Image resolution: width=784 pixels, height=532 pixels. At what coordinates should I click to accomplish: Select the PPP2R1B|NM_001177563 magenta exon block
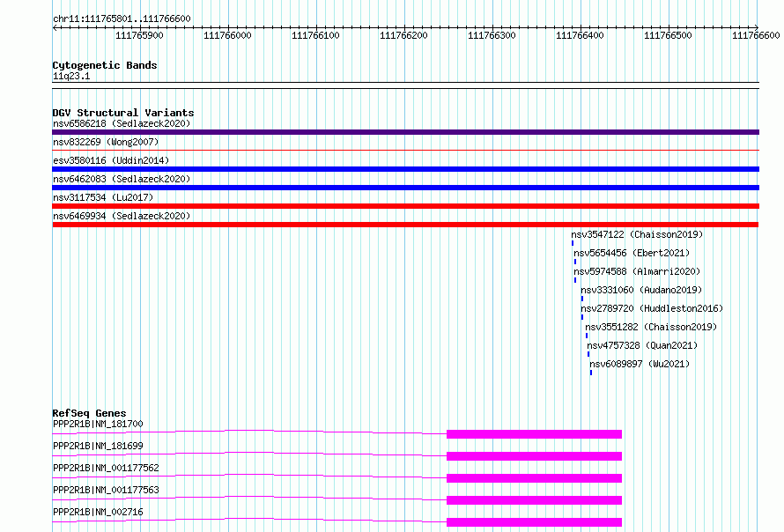(534, 500)
